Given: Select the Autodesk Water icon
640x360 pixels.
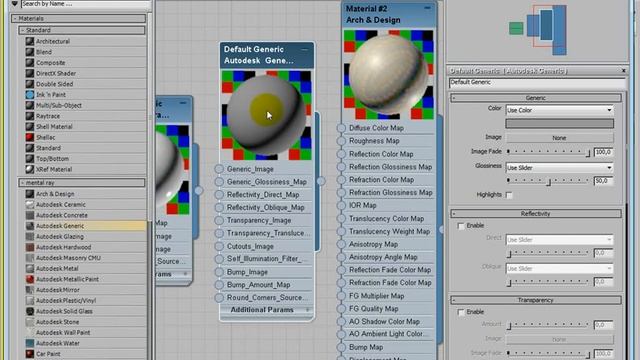Looking at the screenshot, I should point(30,343).
